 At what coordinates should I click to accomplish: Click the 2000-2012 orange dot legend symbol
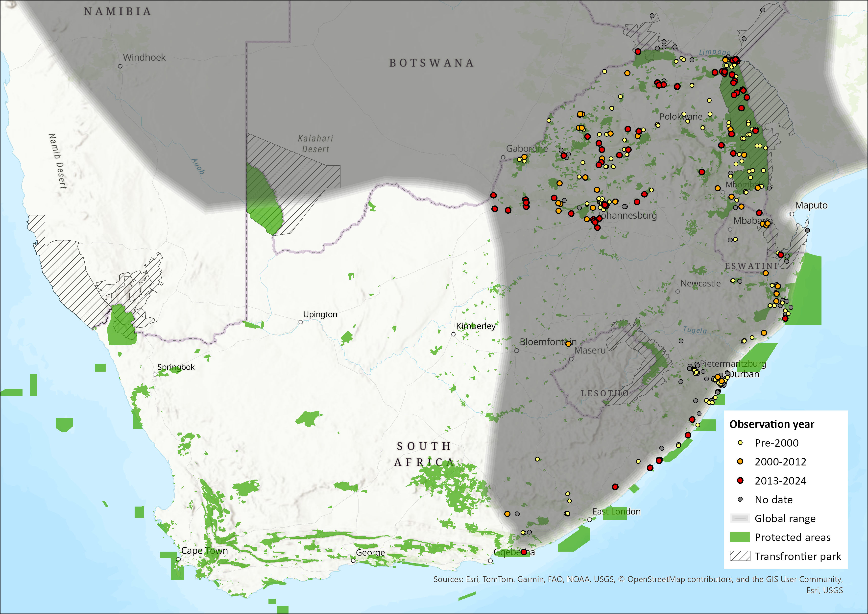[x=740, y=461]
